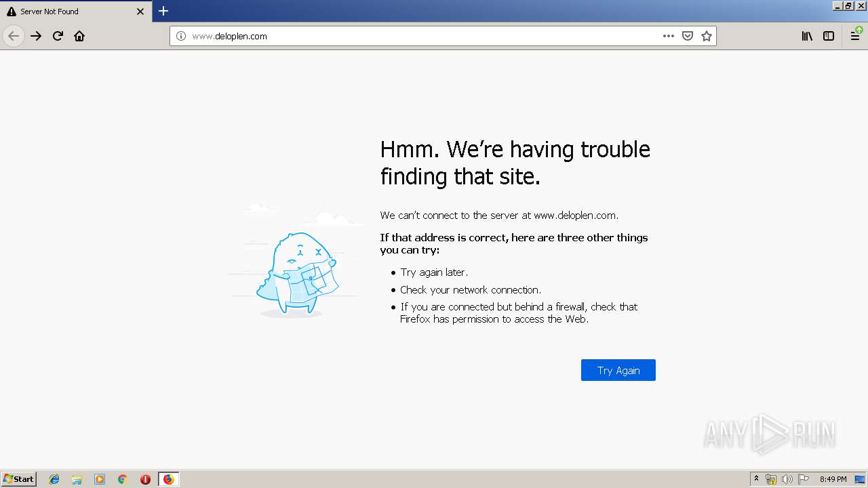Image resolution: width=868 pixels, height=488 pixels.
Task: Open the volume speaker tray icon
Action: tap(787, 479)
